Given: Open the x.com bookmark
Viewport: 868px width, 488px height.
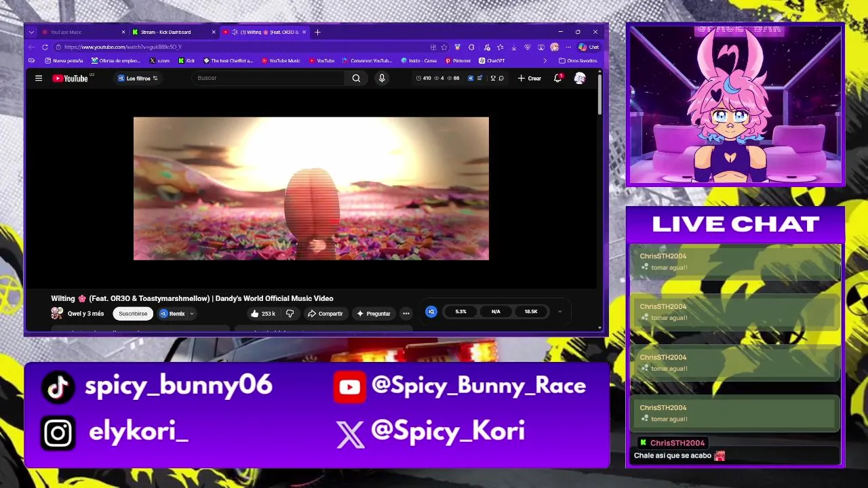Looking at the screenshot, I should [x=159, y=60].
